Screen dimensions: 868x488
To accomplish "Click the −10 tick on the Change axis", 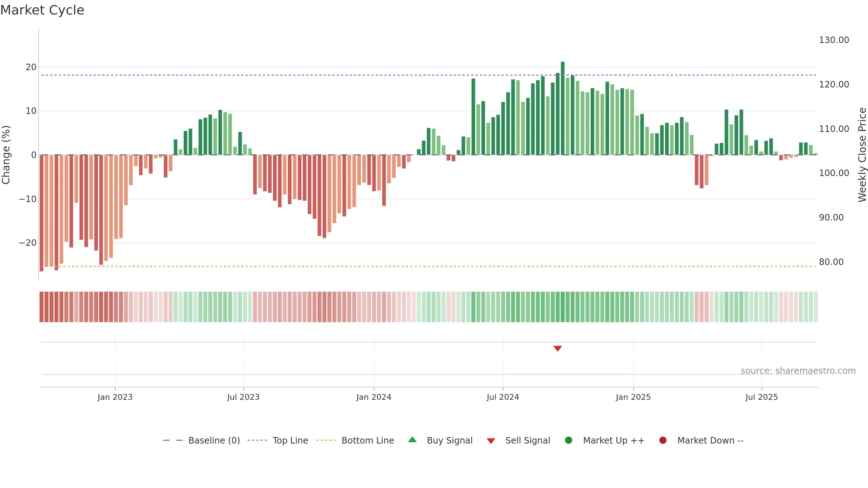I will (28, 199).
